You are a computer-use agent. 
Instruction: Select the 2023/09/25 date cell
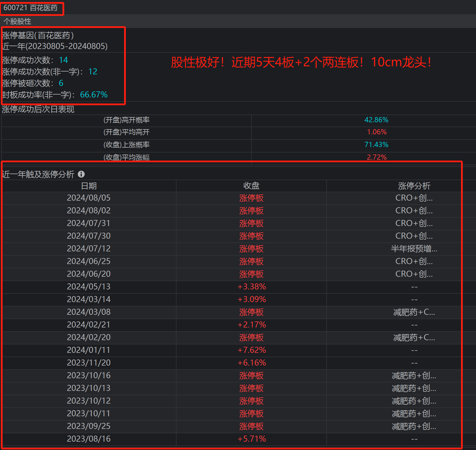(89, 426)
